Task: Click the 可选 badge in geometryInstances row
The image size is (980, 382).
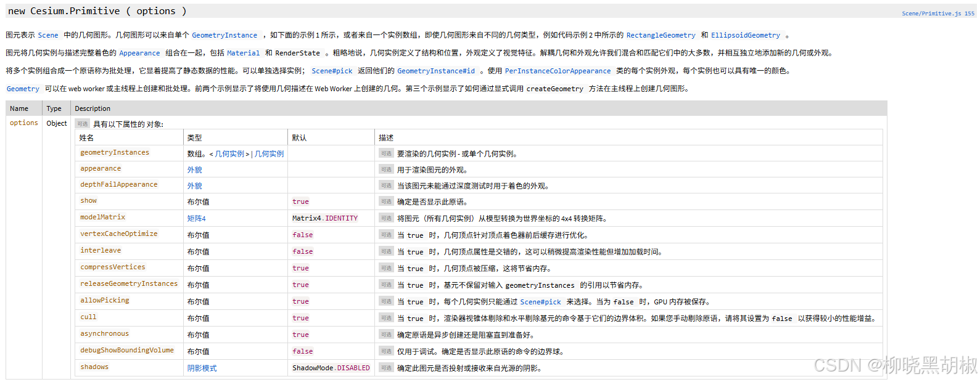Action: click(x=386, y=153)
